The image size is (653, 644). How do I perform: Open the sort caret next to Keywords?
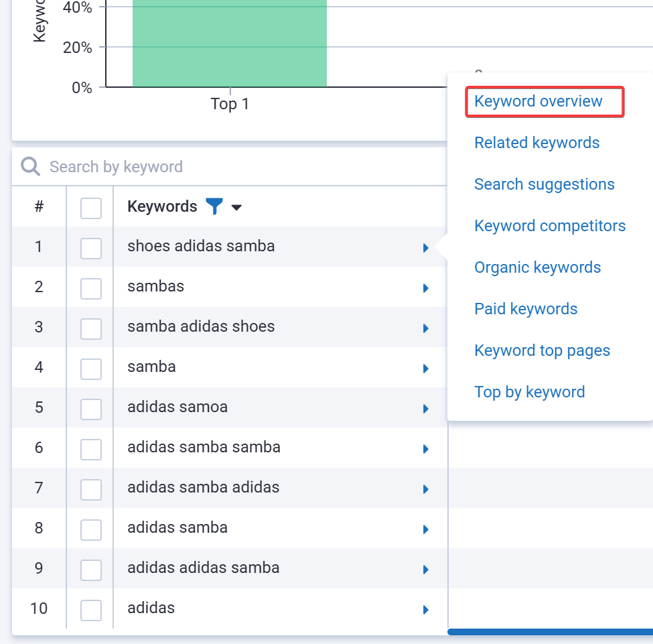point(236,208)
